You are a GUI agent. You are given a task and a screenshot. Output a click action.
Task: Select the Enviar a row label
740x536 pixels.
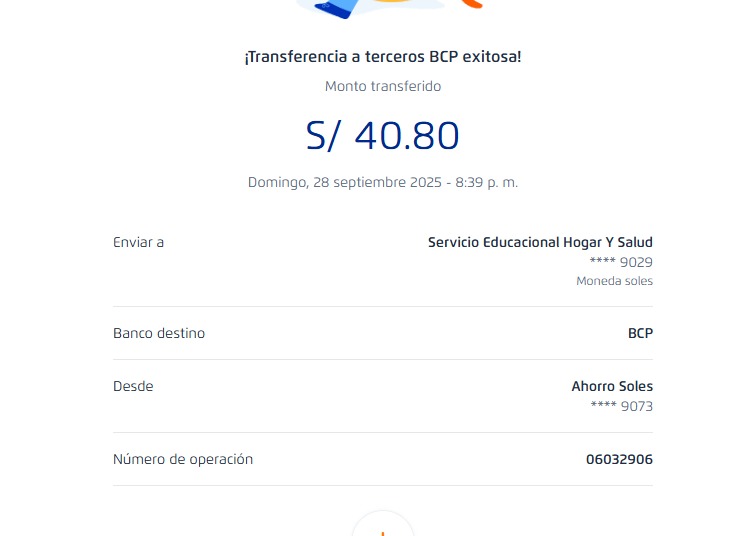tap(138, 242)
